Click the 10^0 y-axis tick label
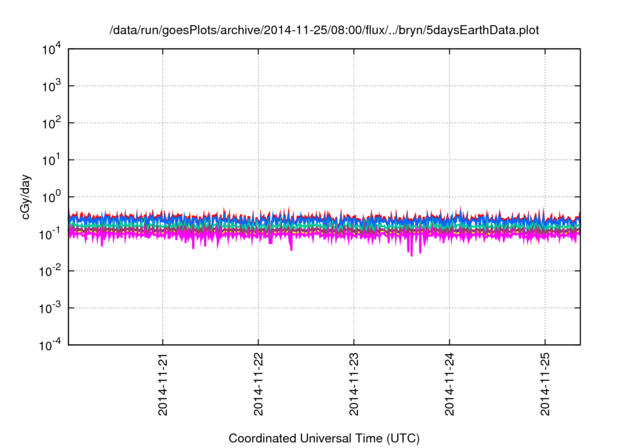The image size is (640, 448). tap(51, 197)
